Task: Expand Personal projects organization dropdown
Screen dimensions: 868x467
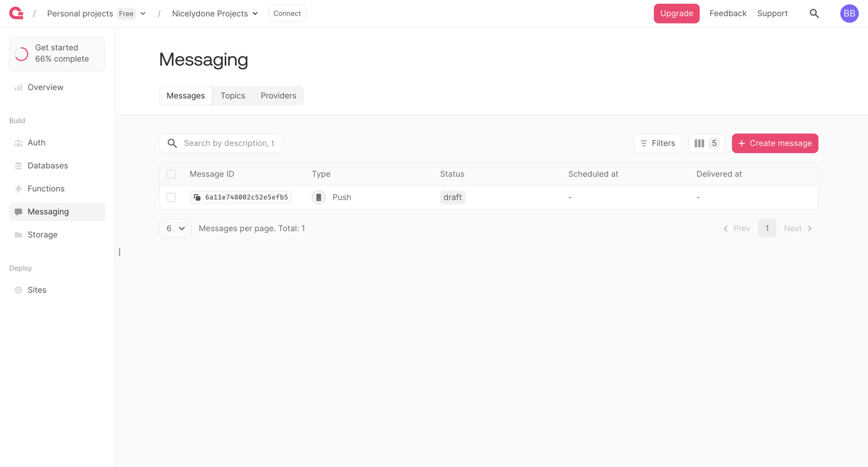Action: coord(143,14)
